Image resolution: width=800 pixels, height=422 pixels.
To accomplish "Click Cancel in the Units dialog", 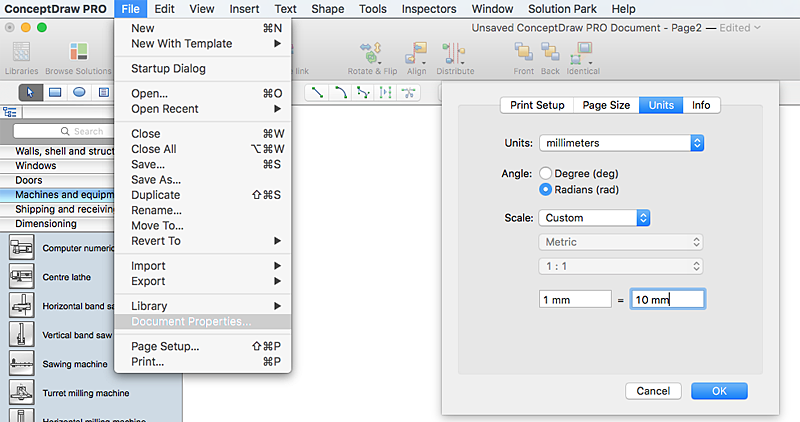I will coord(653,391).
